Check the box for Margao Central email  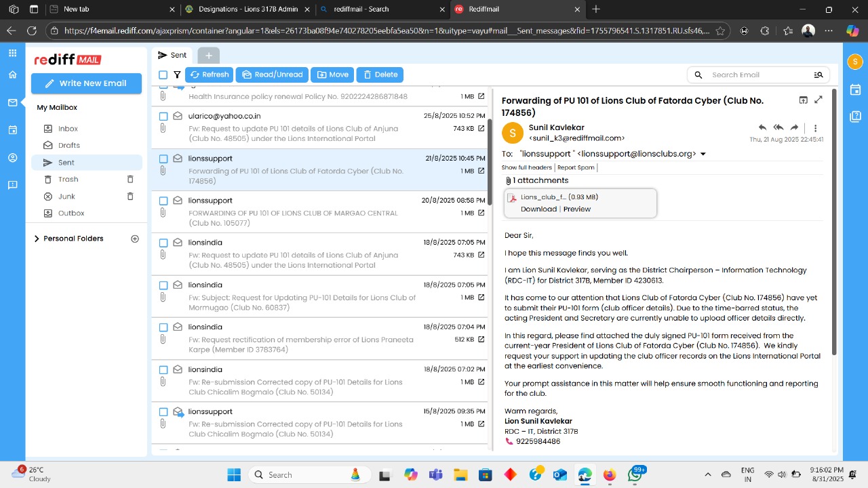point(163,201)
